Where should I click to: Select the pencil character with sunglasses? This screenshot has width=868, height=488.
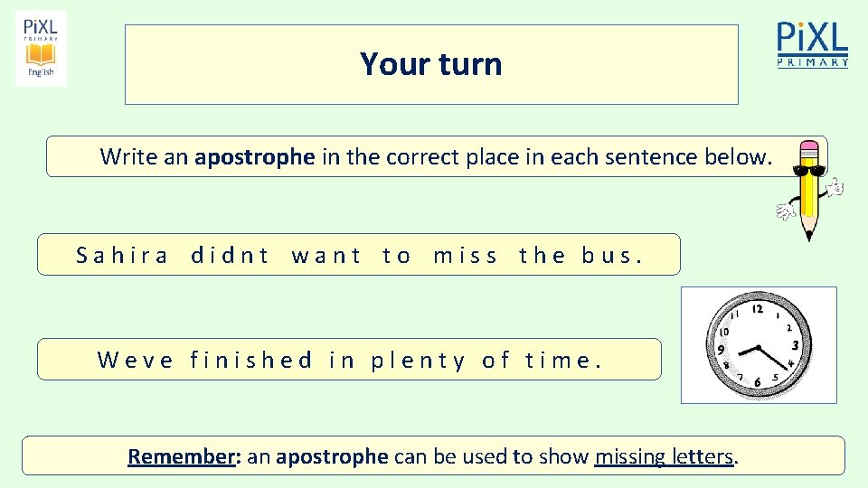(x=810, y=190)
